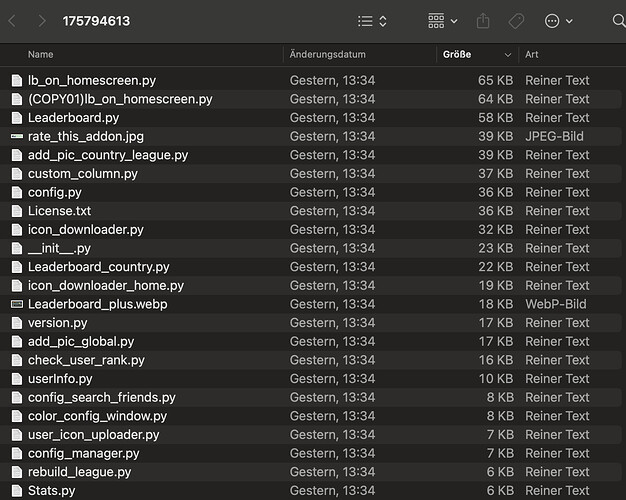The width and height of the screenshot is (626, 500).
Task: Click the JPEG-Bild type cell
Action: [x=555, y=136]
